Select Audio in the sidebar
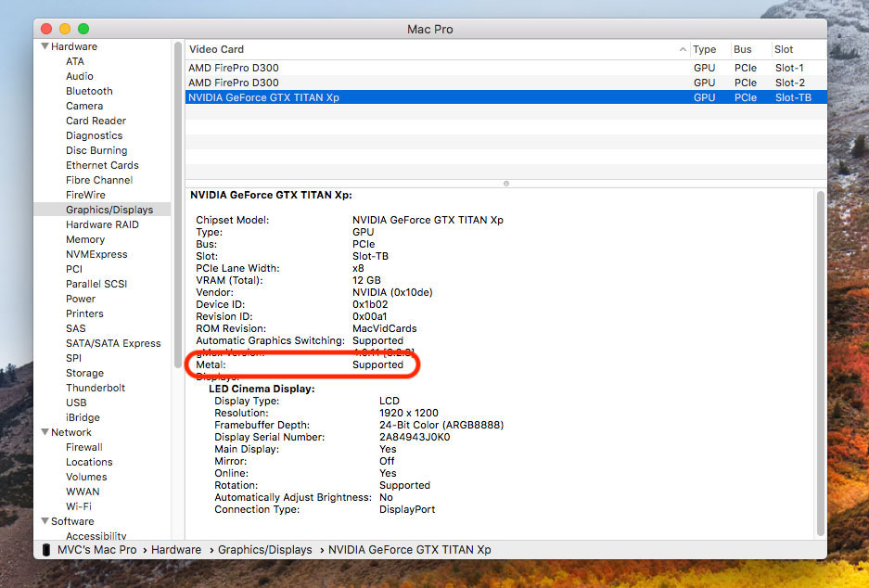This screenshot has height=588, width=869. pos(79,76)
